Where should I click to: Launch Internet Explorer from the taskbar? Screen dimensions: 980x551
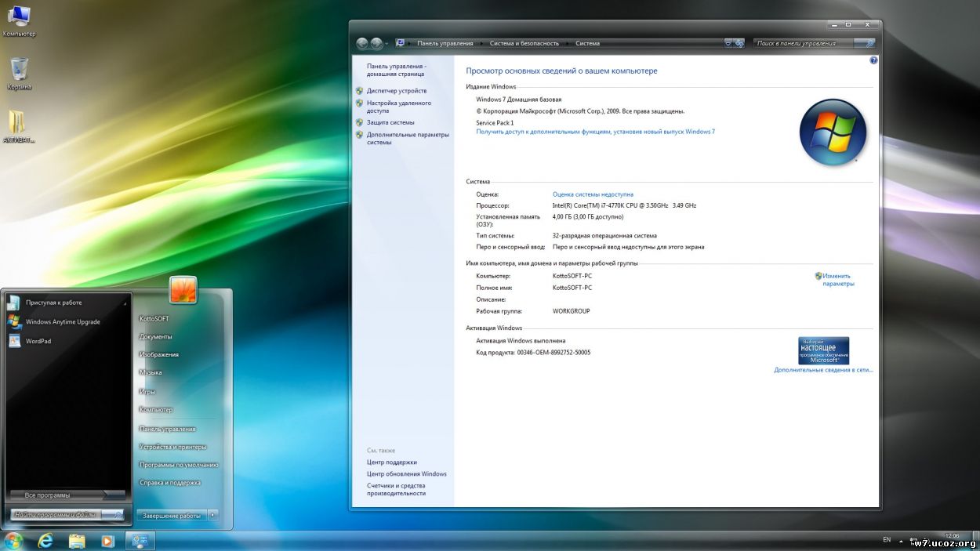coord(46,541)
